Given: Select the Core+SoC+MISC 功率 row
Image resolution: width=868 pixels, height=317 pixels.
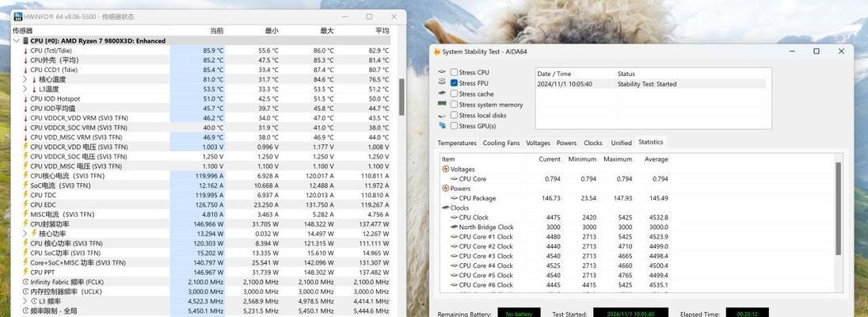Looking at the screenshot, I should tap(201, 262).
